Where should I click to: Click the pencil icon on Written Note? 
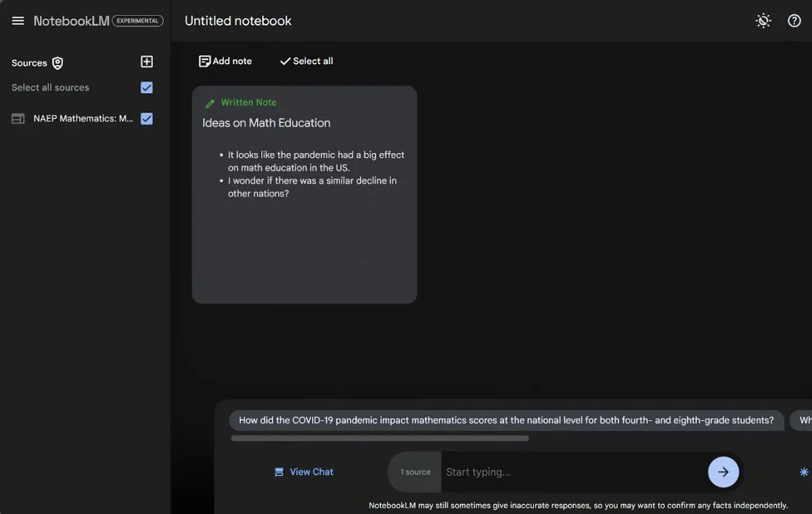(x=210, y=103)
